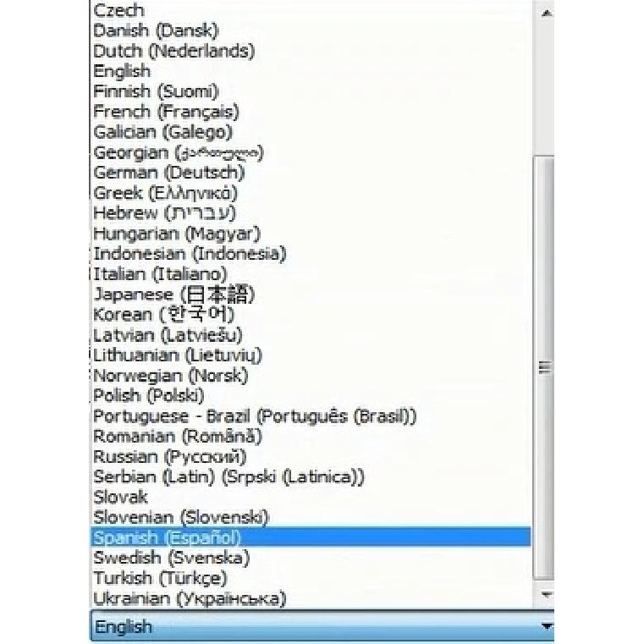
Task: Select Slovak from the list
Action: [311, 497]
